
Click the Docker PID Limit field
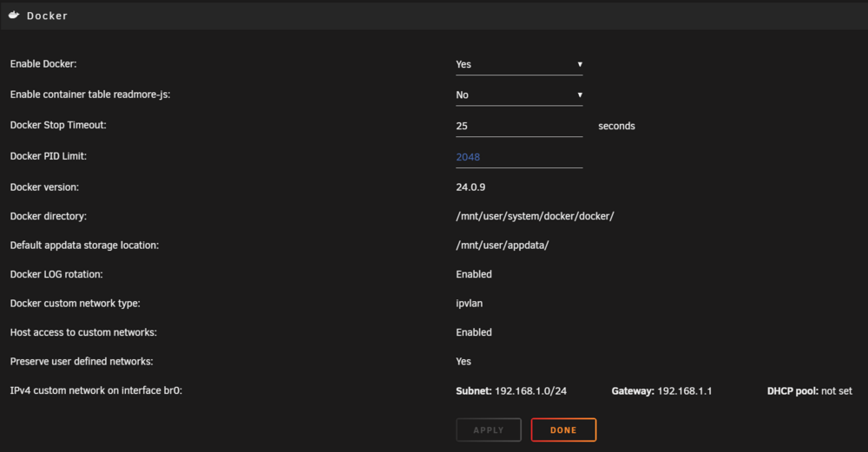pyautogui.click(x=519, y=157)
